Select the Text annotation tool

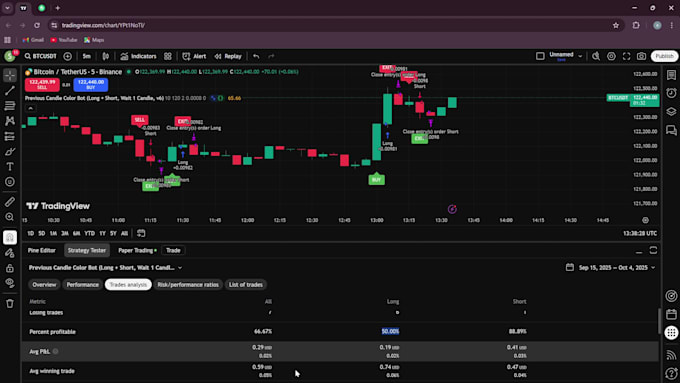(x=10, y=167)
